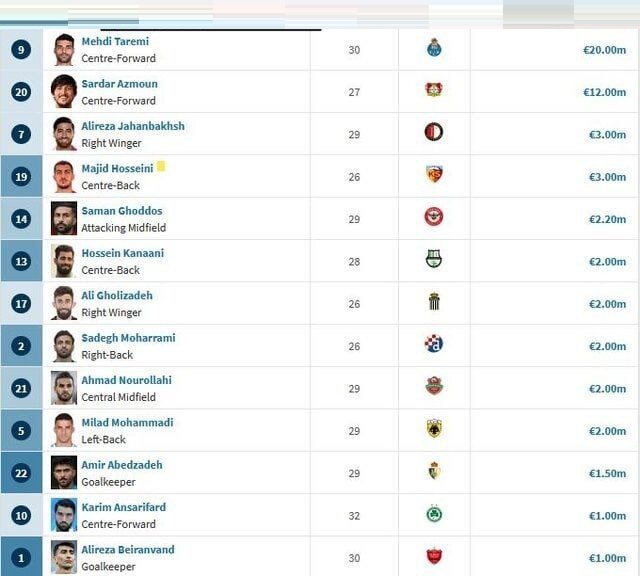Click Karim Ansarifard portrait photo
640x576 pixels.
coord(64,515)
